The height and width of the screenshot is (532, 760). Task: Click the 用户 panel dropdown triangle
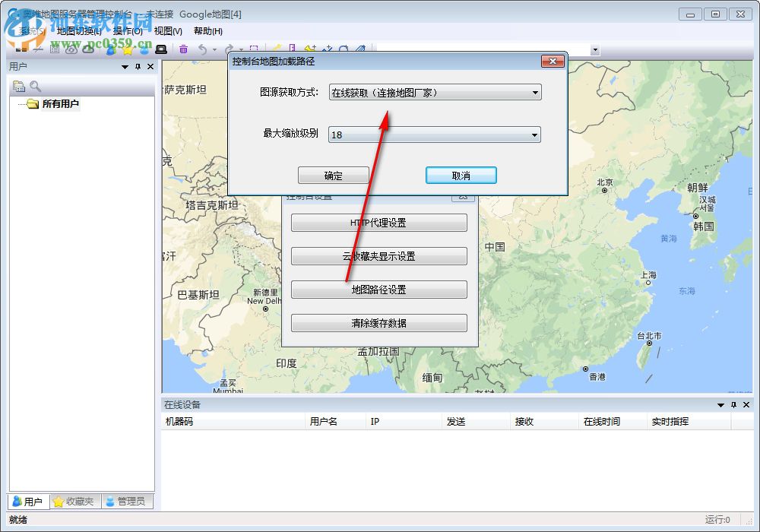[125, 66]
